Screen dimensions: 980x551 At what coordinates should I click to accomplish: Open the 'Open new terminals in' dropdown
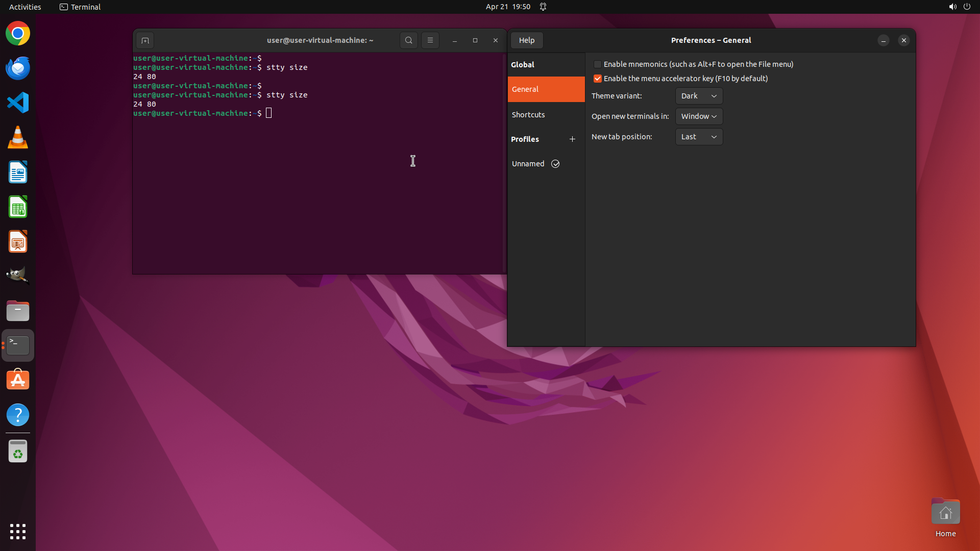(699, 116)
